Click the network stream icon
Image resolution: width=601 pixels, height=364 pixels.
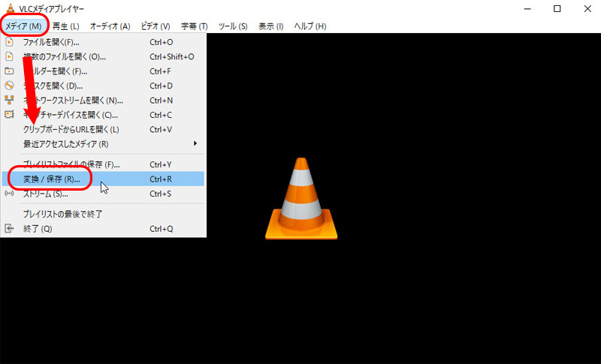pos(9,101)
